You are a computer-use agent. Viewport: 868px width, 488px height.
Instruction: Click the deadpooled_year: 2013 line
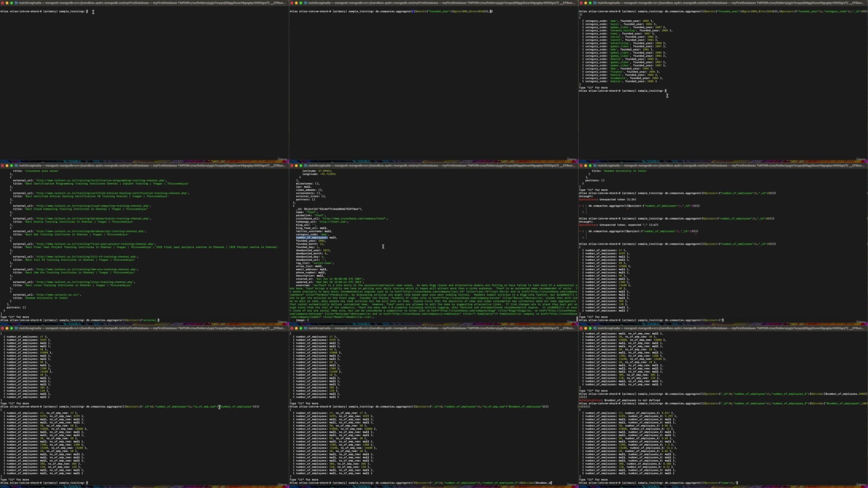click(313, 250)
